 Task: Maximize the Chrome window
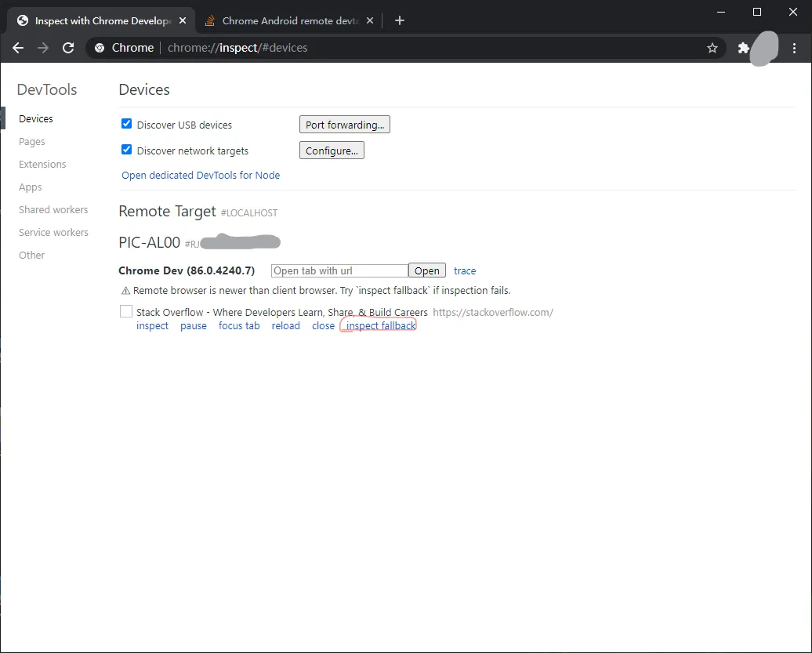(x=757, y=12)
